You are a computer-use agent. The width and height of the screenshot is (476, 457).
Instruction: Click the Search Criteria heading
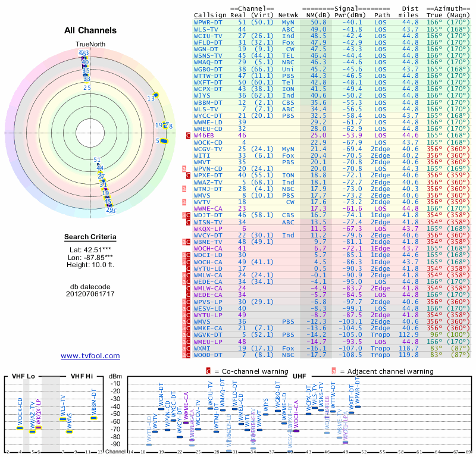click(x=90, y=237)
